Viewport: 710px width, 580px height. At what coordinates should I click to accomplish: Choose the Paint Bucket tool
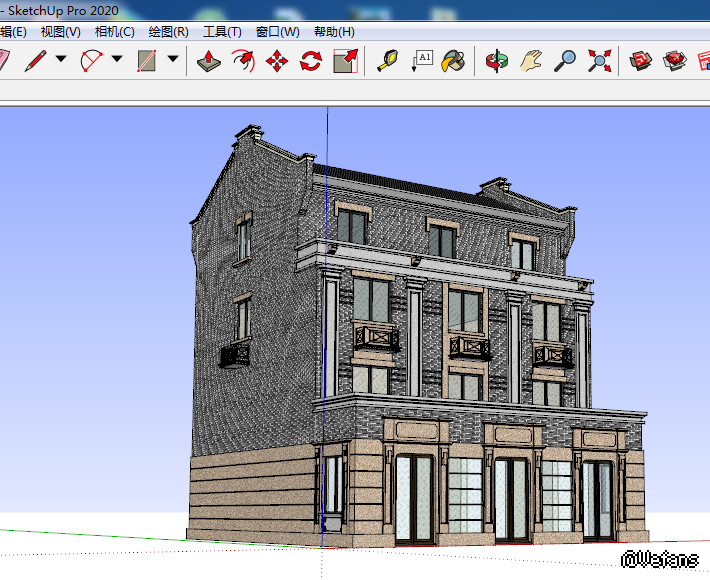click(x=454, y=61)
